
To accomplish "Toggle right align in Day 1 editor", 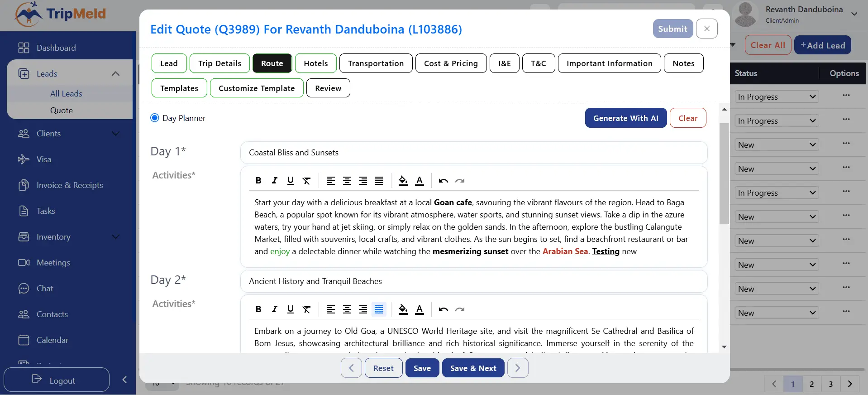I will coord(363,181).
